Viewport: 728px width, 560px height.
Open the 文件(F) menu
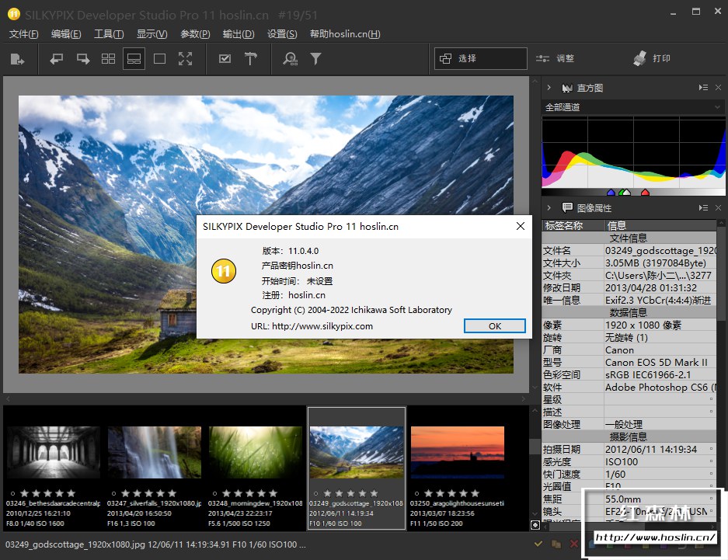click(x=24, y=34)
